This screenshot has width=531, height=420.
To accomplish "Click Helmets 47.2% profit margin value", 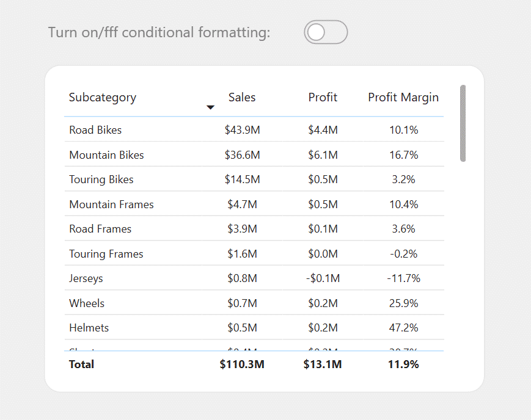I will pyautogui.click(x=403, y=328).
